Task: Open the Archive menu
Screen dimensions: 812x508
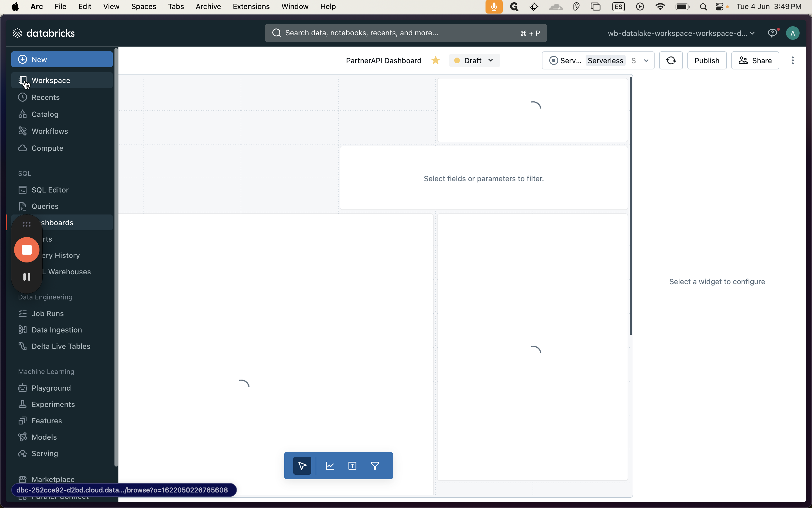Action: coord(208,6)
